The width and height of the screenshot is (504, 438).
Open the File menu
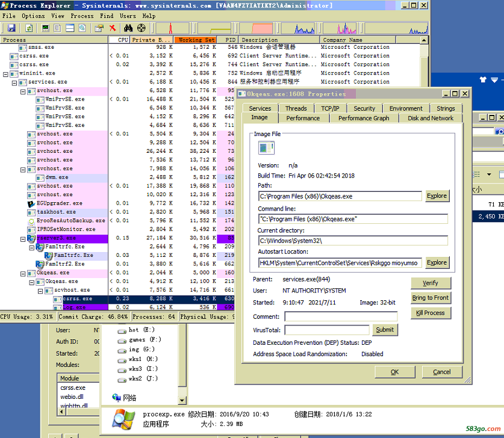(x=9, y=16)
